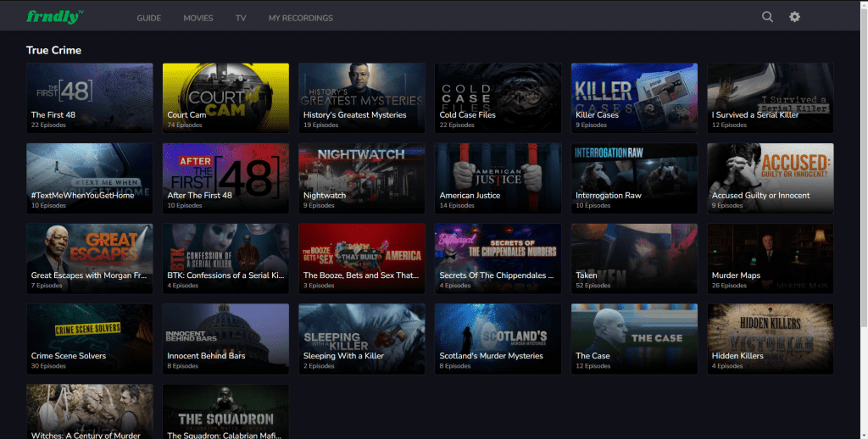Open The Booze, Bets and Sex card
The image size is (868, 439).
362,258
